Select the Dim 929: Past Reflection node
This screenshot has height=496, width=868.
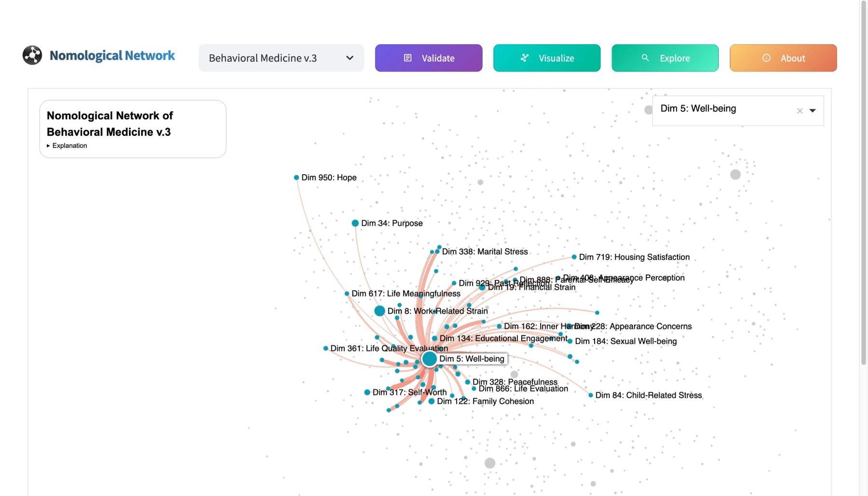coord(454,283)
